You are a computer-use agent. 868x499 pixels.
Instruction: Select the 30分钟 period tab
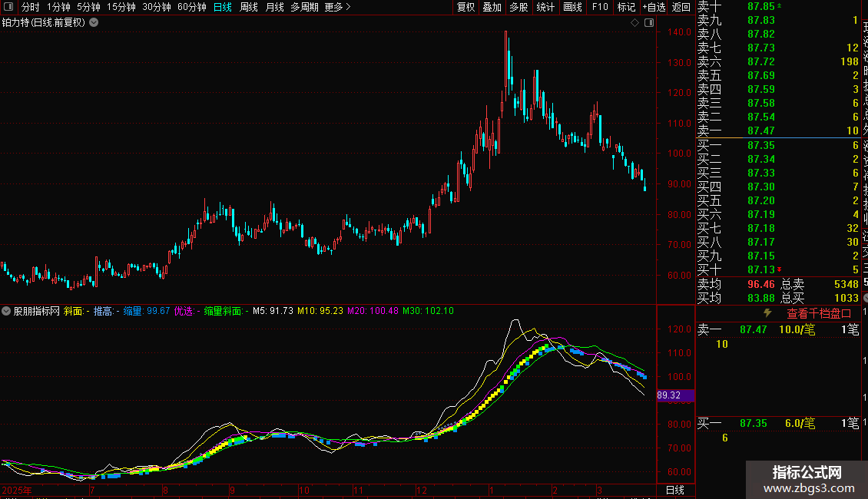click(157, 7)
